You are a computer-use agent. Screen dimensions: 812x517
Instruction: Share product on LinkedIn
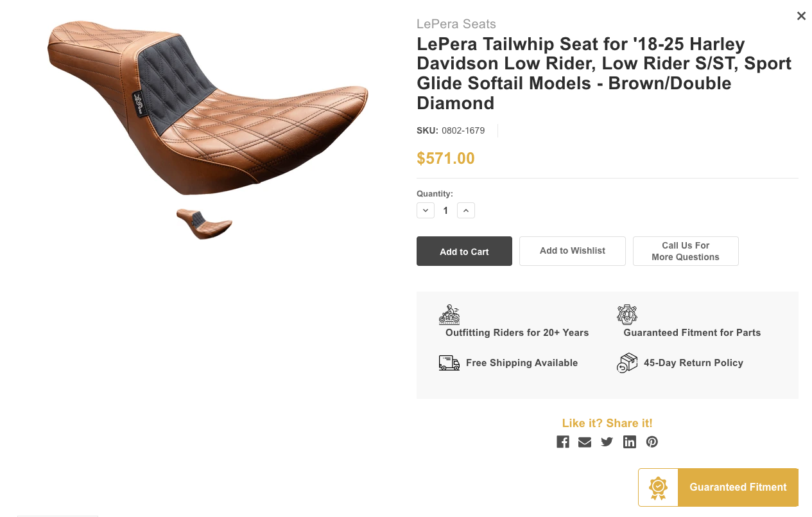pos(630,442)
